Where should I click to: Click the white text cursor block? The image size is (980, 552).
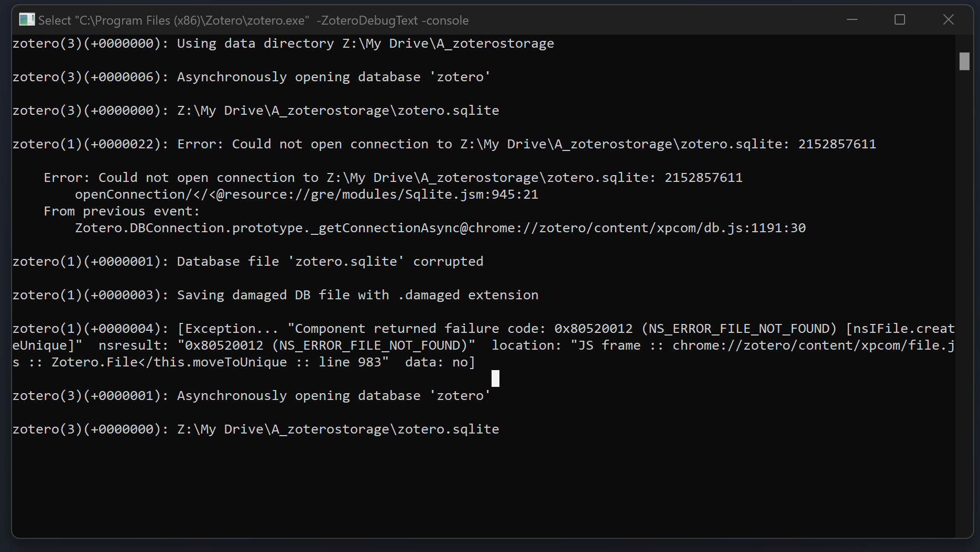pos(495,378)
